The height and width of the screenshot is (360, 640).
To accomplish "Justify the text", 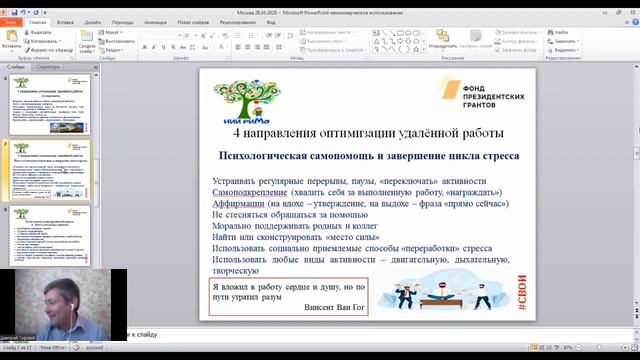I will tap(267, 47).
